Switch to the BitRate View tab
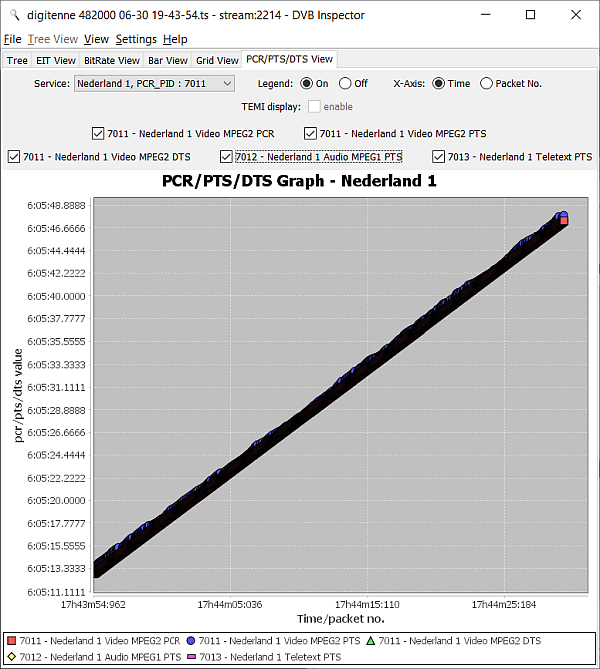Viewport: 600px width, 669px height. tap(112, 61)
